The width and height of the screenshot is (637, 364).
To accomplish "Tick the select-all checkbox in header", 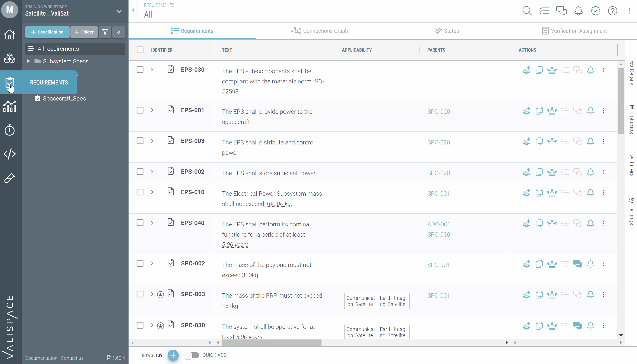I will 140,50.
